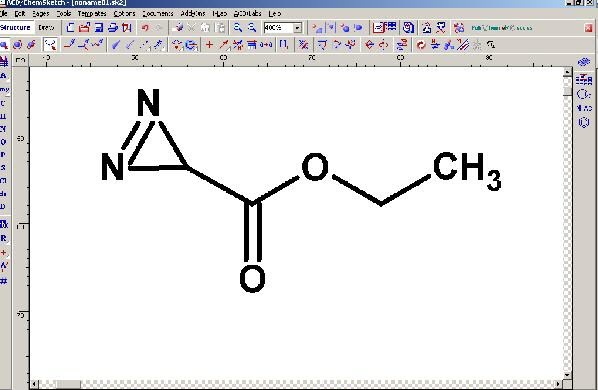Click the top nitrogen of diazirine ring
This screenshot has height=390, width=598.
click(148, 103)
